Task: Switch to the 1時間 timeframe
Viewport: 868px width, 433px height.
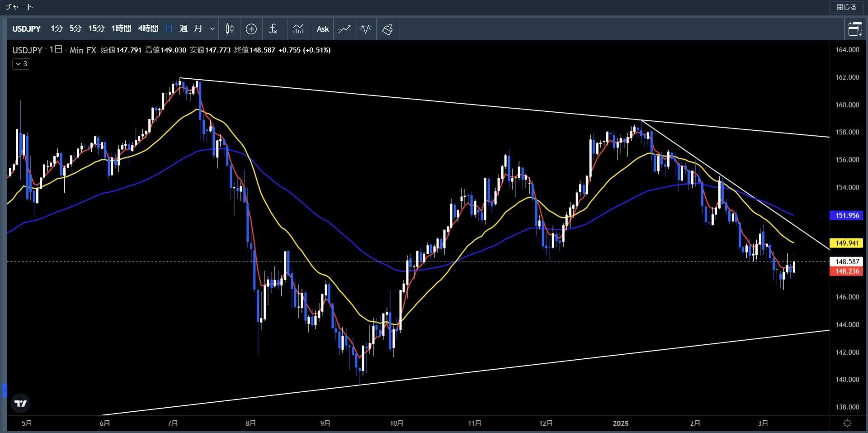Action: tap(121, 29)
